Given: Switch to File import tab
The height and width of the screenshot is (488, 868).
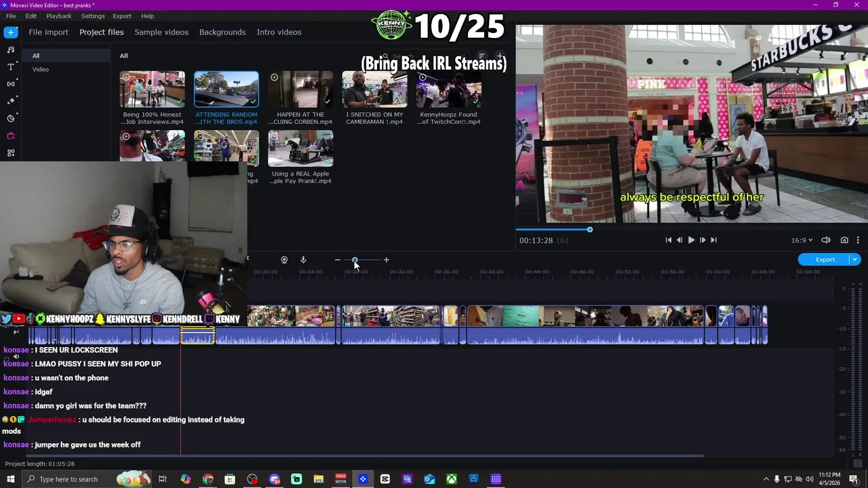Looking at the screenshot, I should coord(48,32).
